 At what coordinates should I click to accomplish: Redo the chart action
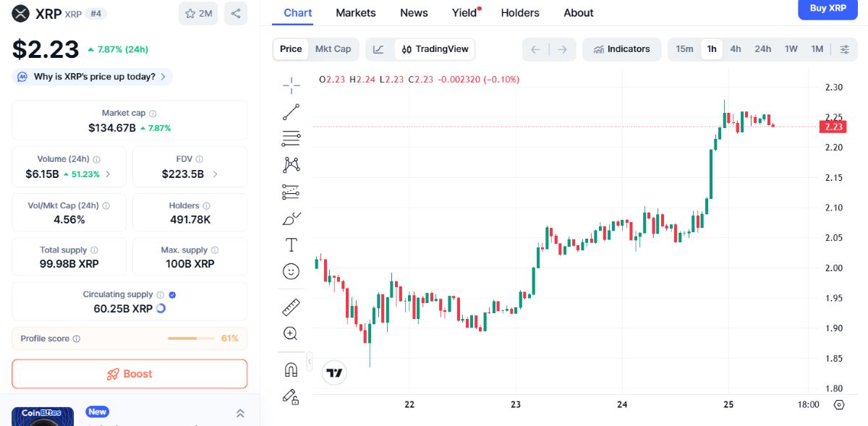click(x=562, y=49)
